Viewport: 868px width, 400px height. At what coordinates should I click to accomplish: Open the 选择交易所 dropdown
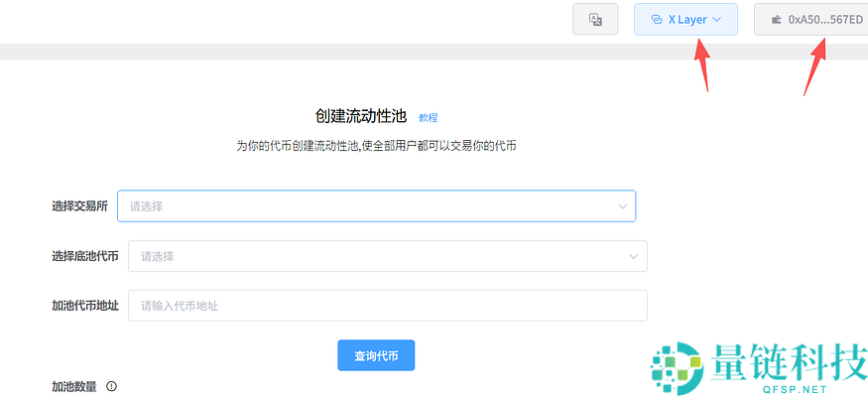[376, 206]
